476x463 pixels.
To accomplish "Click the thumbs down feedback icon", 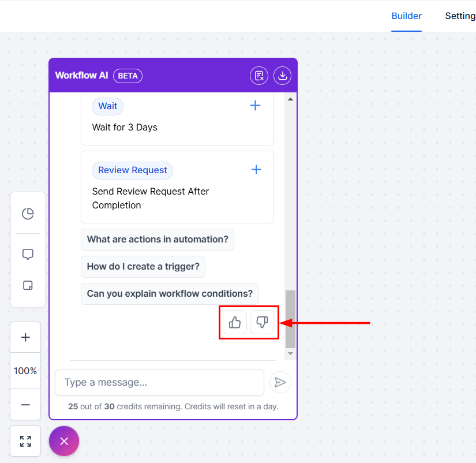I will coord(262,322).
